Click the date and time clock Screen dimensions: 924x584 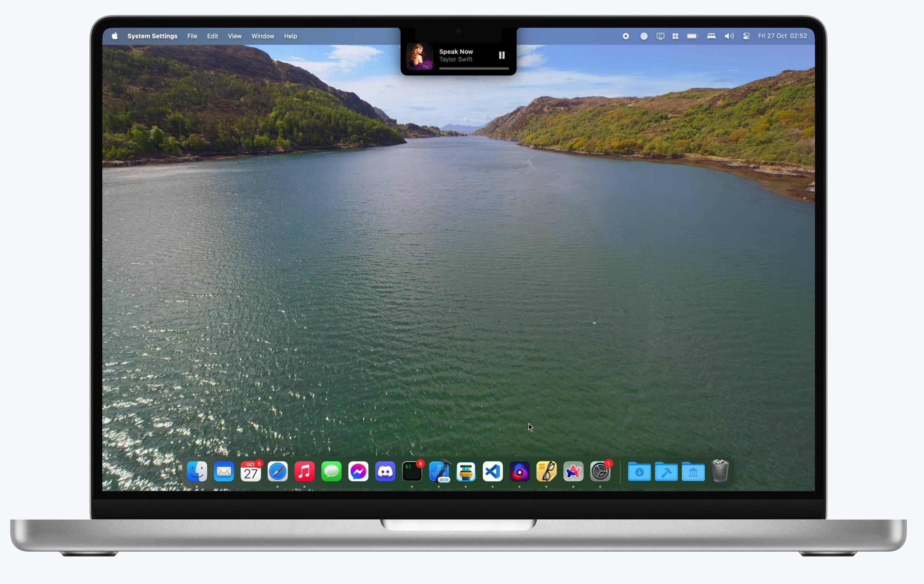click(782, 36)
